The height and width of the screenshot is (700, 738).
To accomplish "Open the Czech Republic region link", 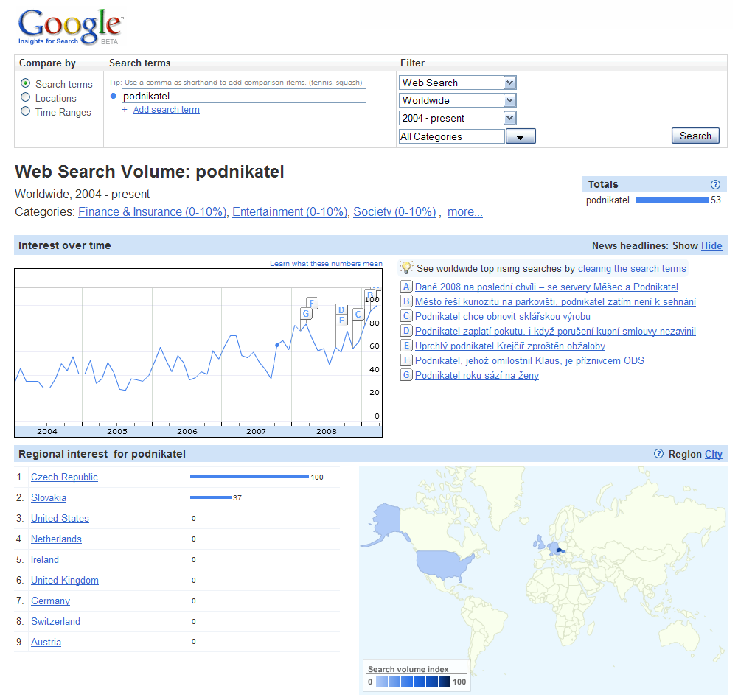I will click(64, 477).
